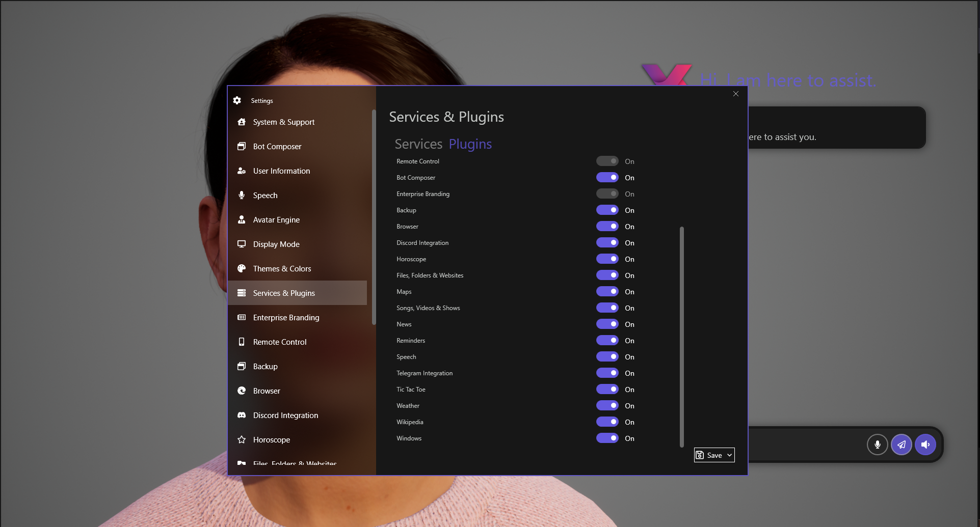Select the Themes & Colors palette icon
This screenshot has height=527, width=980.
pos(242,268)
